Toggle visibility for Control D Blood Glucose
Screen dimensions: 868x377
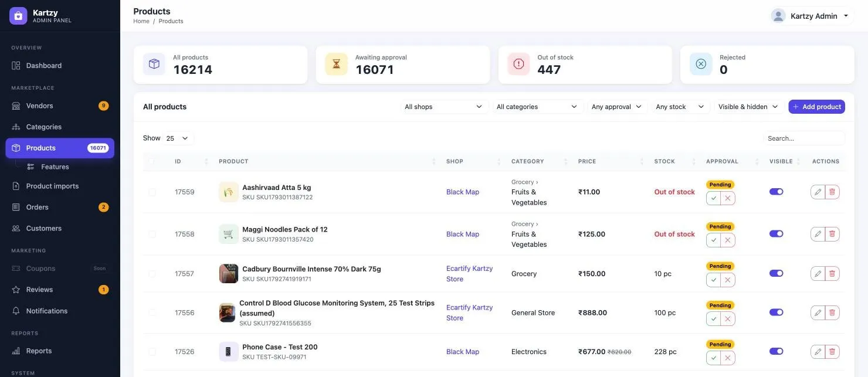776,313
